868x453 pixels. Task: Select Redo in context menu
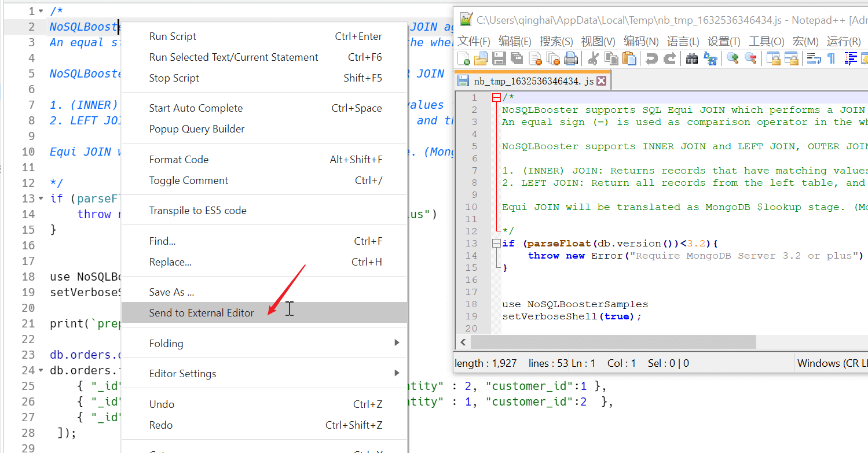point(265,425)
